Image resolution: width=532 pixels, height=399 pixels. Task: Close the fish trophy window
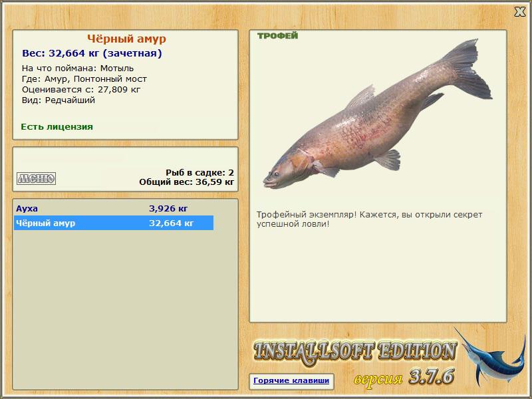tap(519, 12)
